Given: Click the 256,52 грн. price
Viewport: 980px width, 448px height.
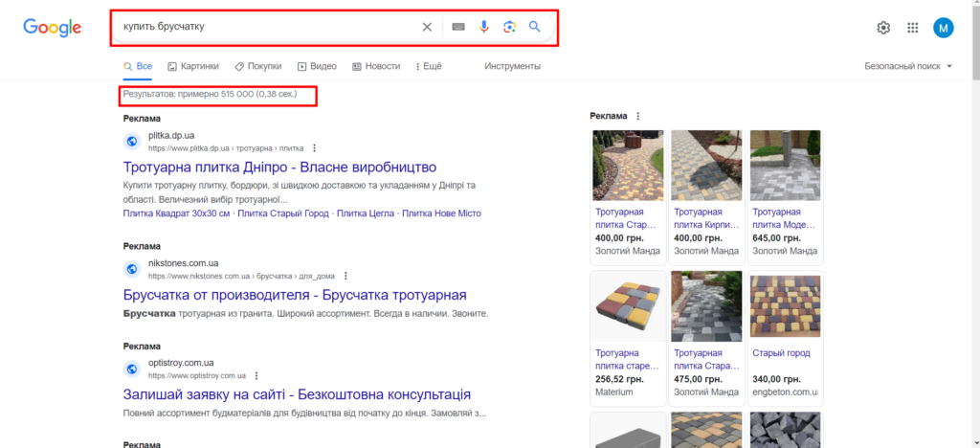Looking at the screenshot, I should [619, 379].
